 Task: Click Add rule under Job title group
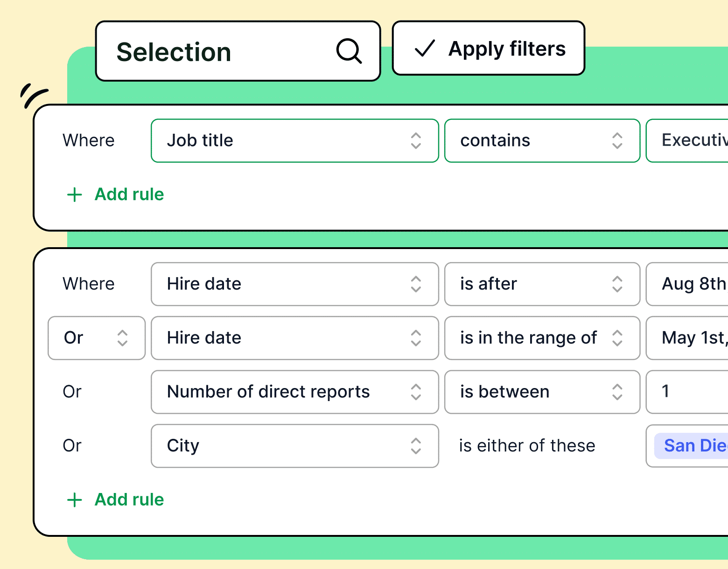(129, 194)
